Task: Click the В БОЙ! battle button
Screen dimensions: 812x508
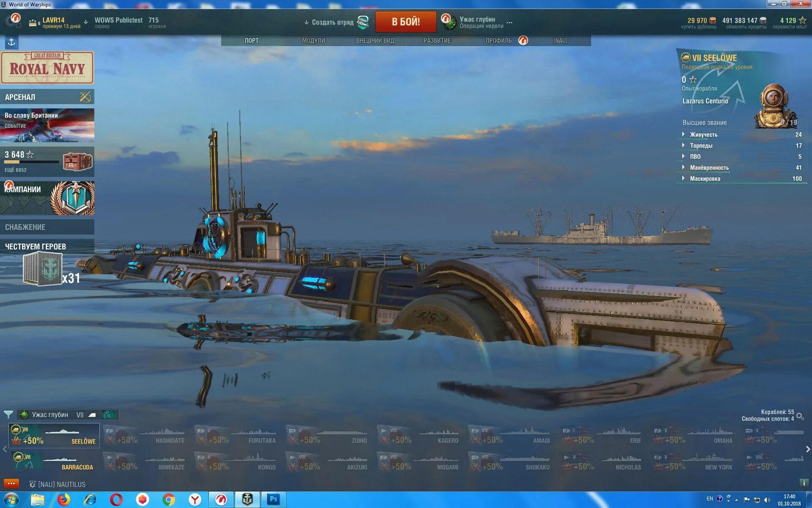Action: [406, 22]
